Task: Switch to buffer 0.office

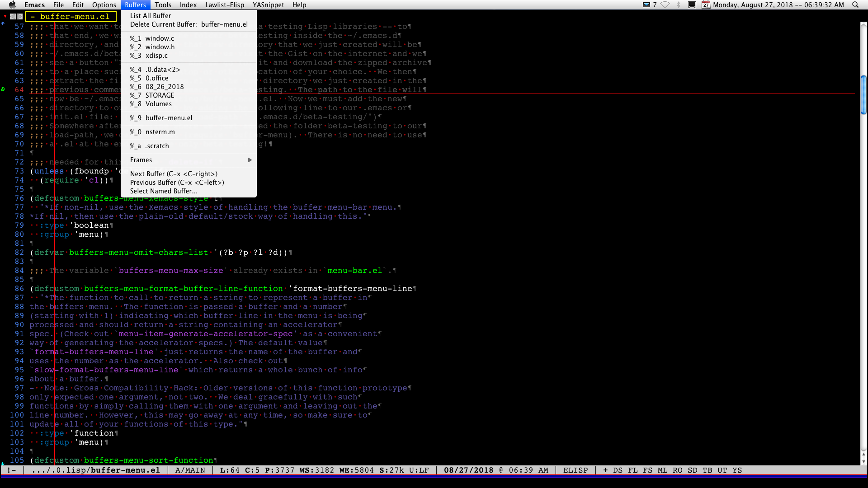Action: 189,78
